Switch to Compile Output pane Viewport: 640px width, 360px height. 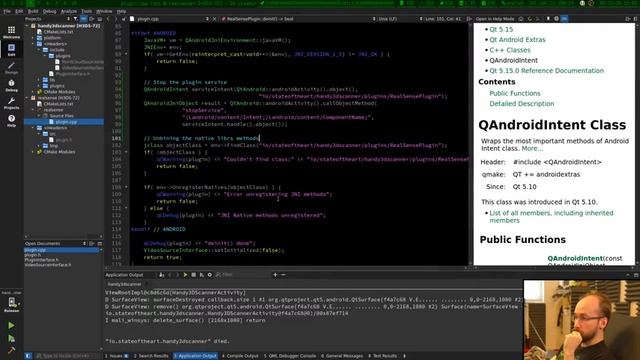pos(240,356)
